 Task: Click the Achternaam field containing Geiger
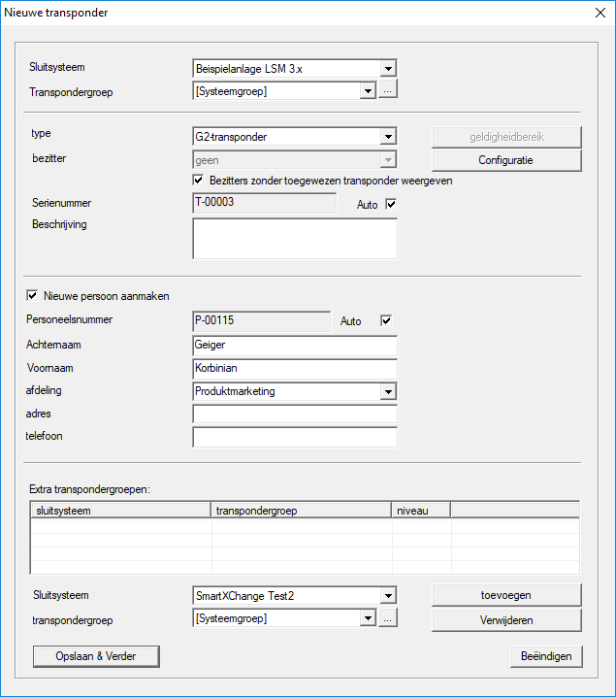tap(295, 346)
